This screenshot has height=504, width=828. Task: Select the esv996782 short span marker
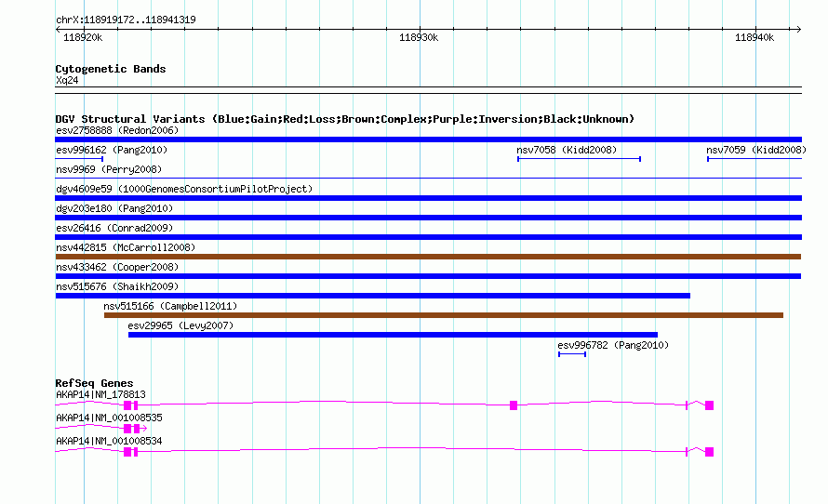click(x=572, y=354)
